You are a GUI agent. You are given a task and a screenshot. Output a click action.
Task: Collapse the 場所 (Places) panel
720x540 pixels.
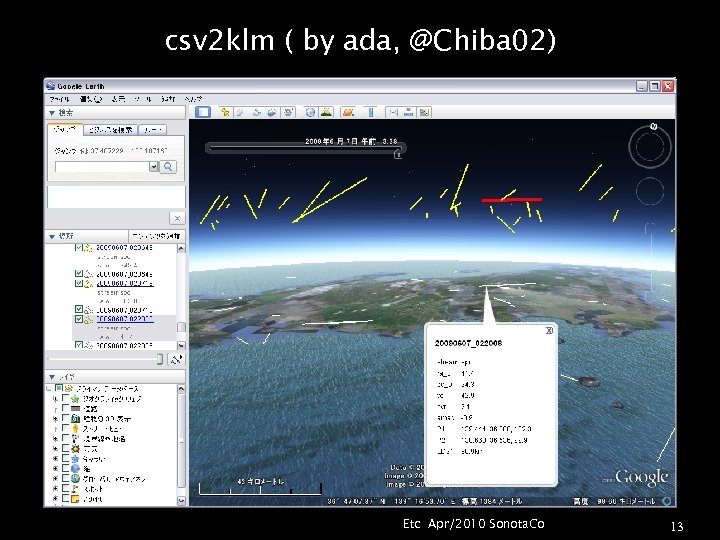click(x=52, y=236)
